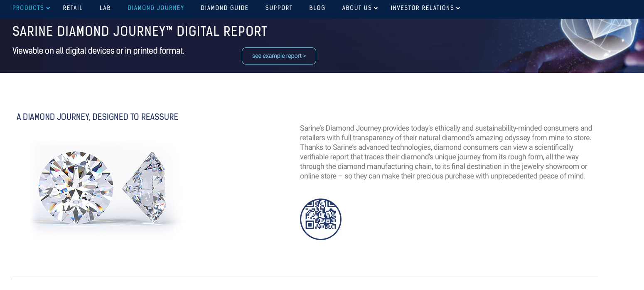Select Diamond Journey in navigation
The image size is (644, 290).
tap(156, 8)
